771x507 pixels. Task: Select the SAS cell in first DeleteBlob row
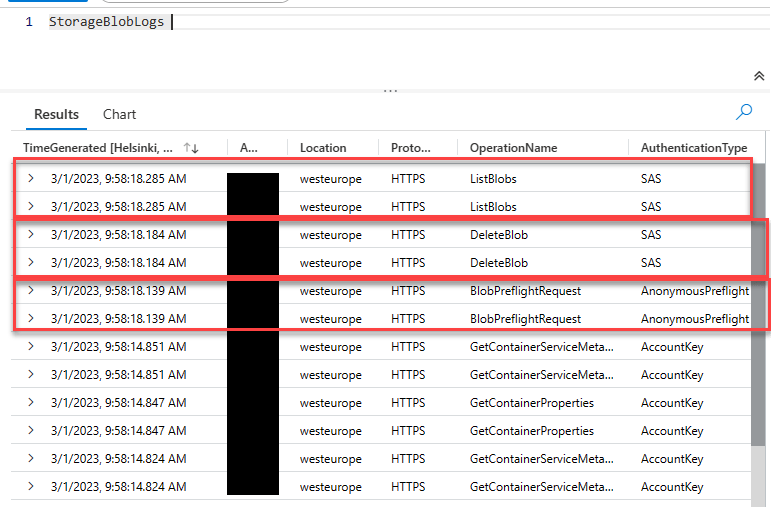click(651, 235)
